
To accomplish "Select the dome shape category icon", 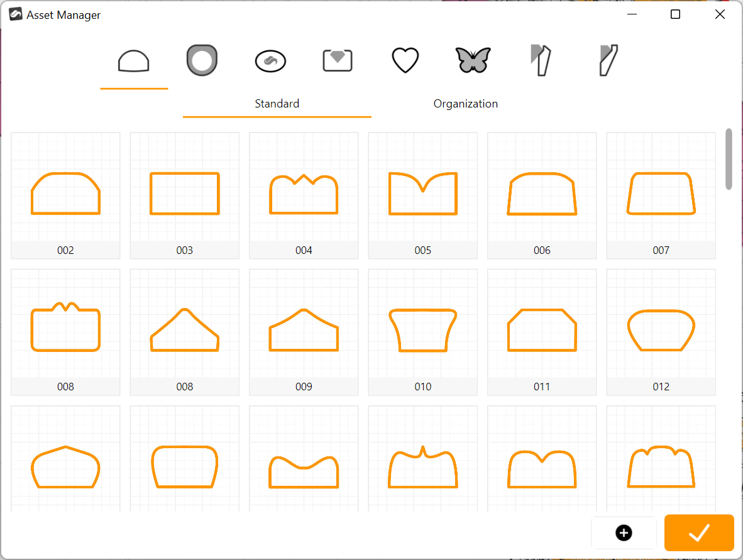I will (134, 62).
